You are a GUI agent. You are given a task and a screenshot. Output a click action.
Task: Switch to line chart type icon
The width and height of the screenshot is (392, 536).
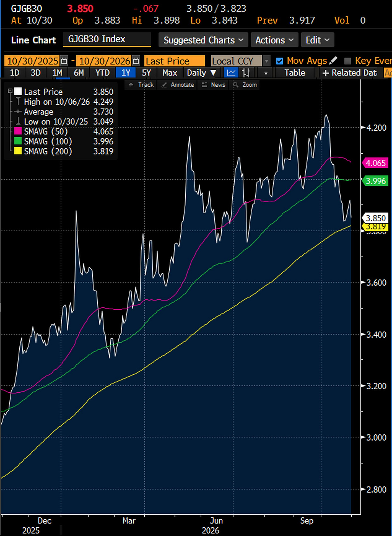231,73
